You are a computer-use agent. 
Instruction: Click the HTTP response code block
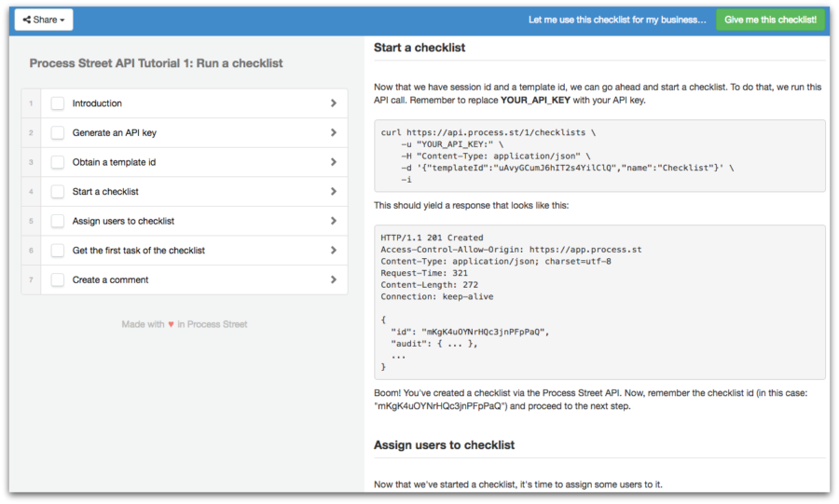tap(599, 302)
